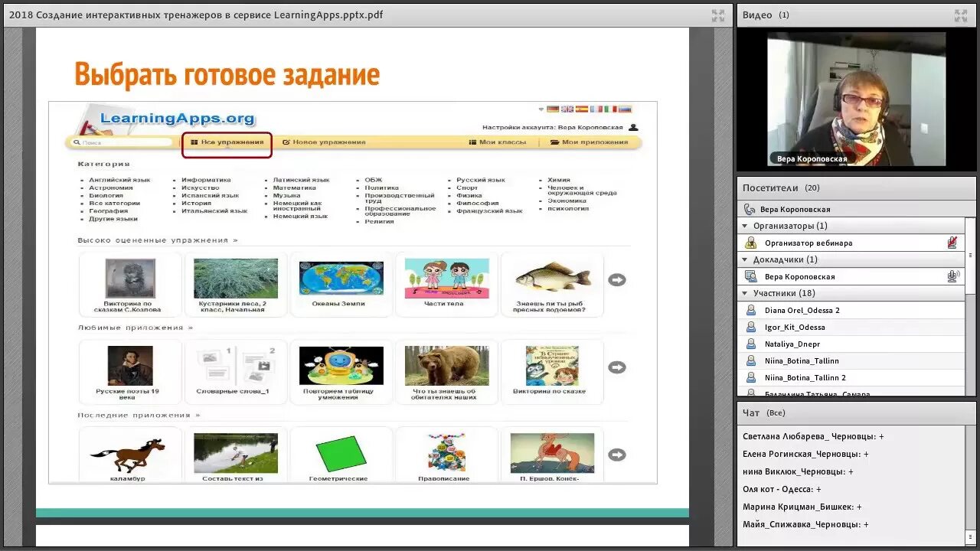The width and height of the screenshot is (980, 551).
Task: Select the Russian flag language icon
Action: 626,109
